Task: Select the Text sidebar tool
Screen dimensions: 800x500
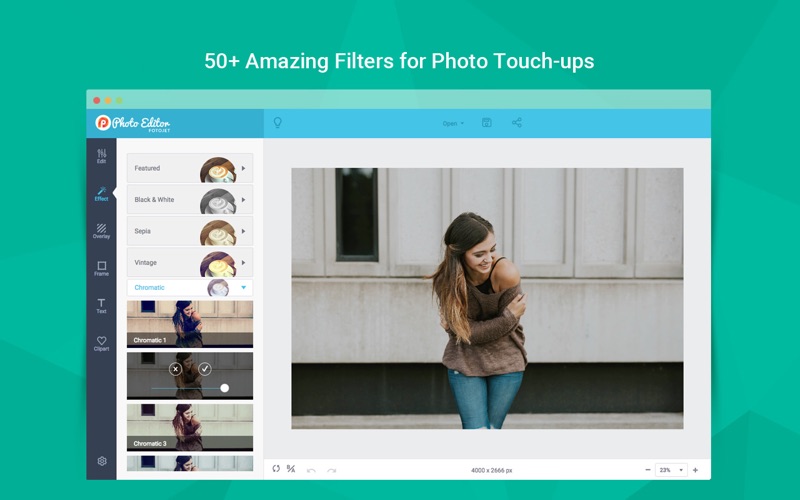Action: coord(102,306)
